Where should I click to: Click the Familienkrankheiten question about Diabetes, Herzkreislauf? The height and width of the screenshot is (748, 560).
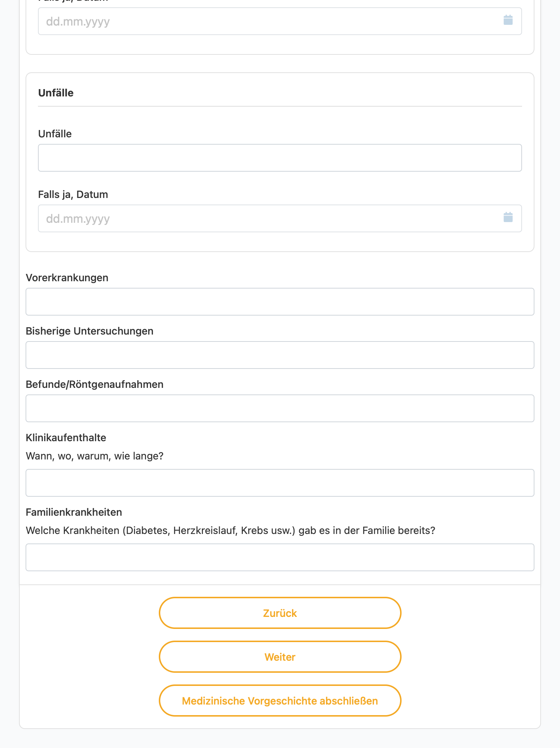click(x=231, y=530)
